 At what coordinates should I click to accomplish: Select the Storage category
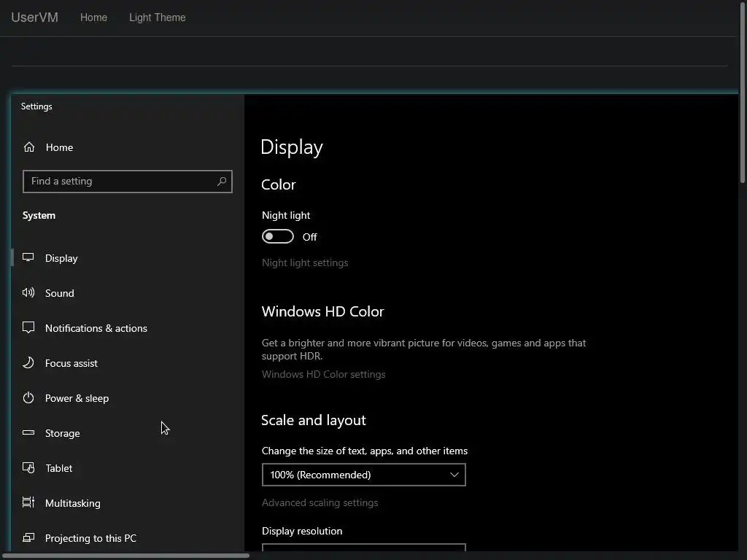[x=128, y=433]
